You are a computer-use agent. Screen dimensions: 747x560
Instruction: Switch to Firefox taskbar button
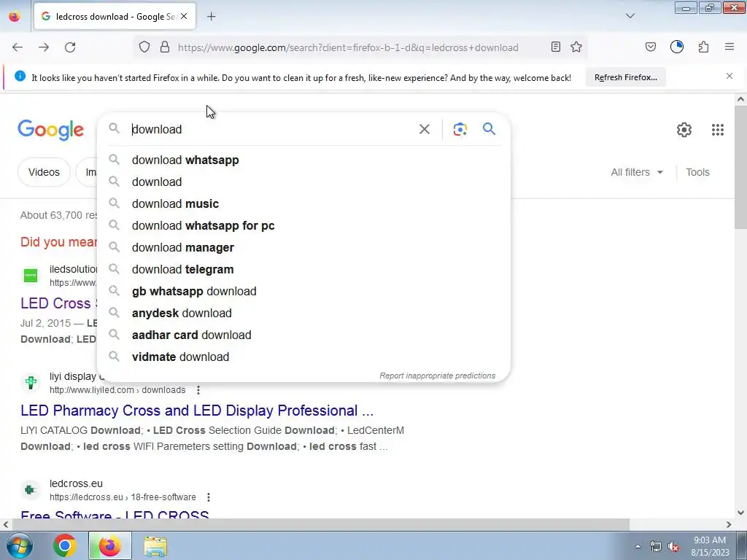pyautogui.click(x=110, y=545)
